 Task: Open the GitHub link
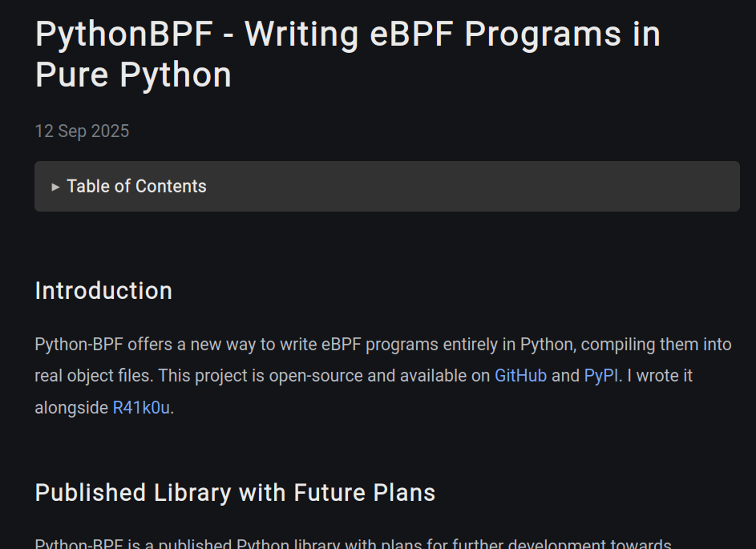pos(521,376)
